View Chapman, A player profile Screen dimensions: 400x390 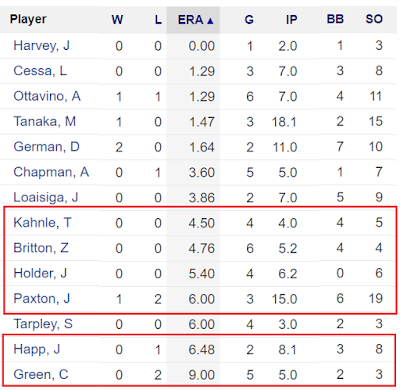point(51,172)
